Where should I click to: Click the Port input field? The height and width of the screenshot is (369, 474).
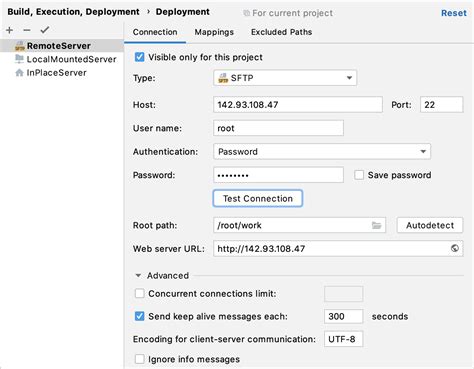(442, 105)
